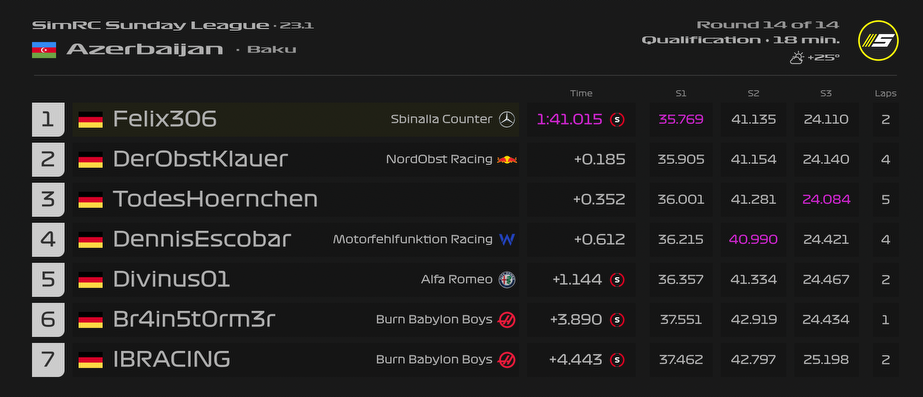This screenshot has width=923, height=397.
Task: Select driver name TodesHoernchen
Action: click(x=215, y=200)
